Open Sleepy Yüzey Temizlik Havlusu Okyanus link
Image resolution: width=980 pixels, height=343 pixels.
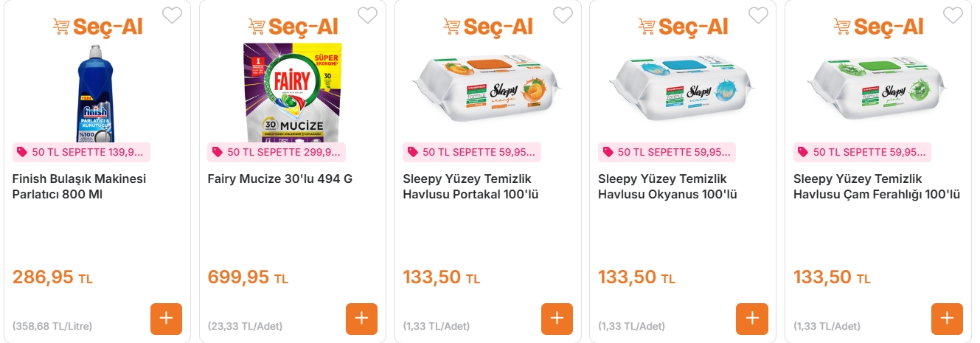[667, 187]
